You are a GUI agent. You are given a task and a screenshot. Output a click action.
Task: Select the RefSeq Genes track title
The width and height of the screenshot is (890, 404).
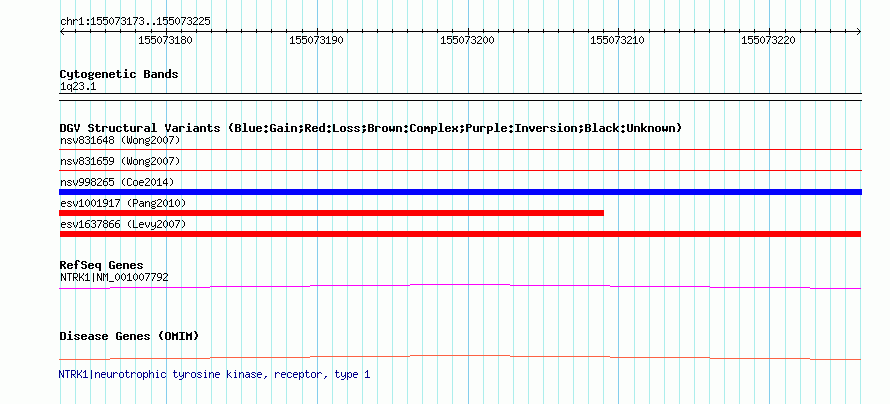[102, 265]
